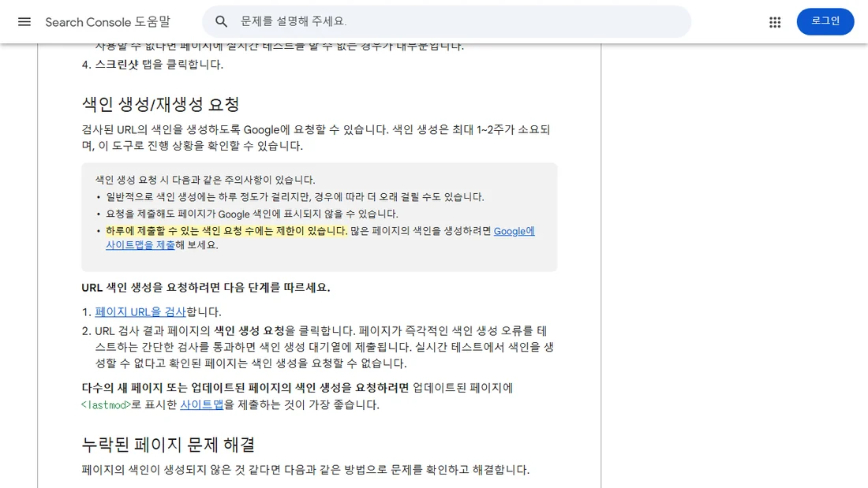Open the 사이트맵 link
The image size is (868, 488).
coord(201,404)
